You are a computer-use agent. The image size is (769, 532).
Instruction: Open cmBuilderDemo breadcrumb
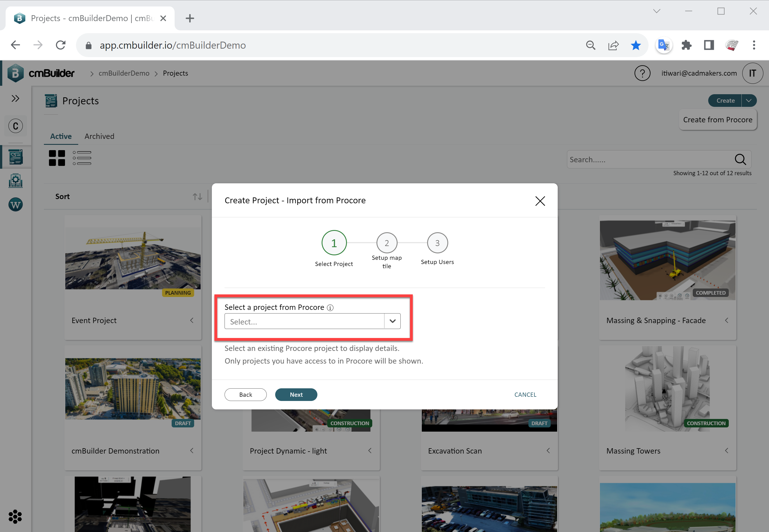pos(124,73)
